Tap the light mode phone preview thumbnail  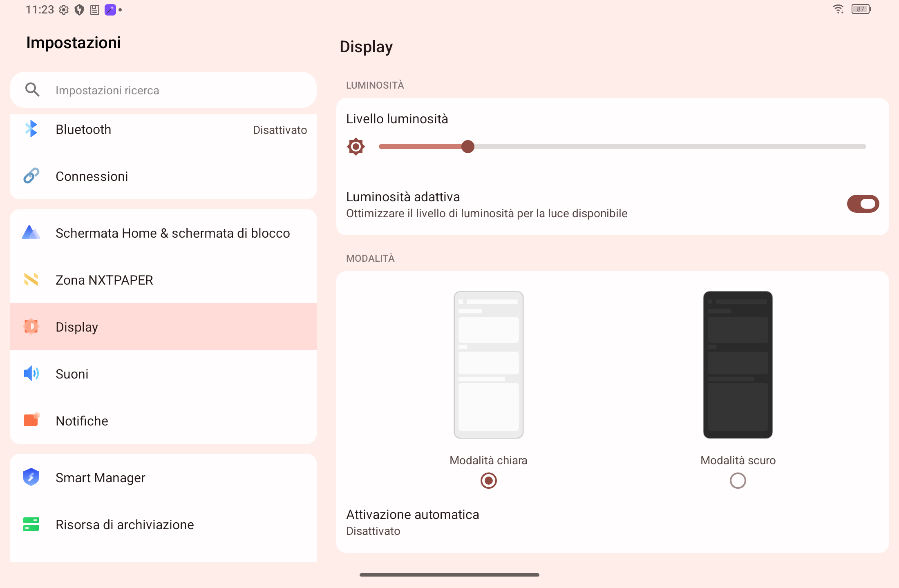pos(489,365)
